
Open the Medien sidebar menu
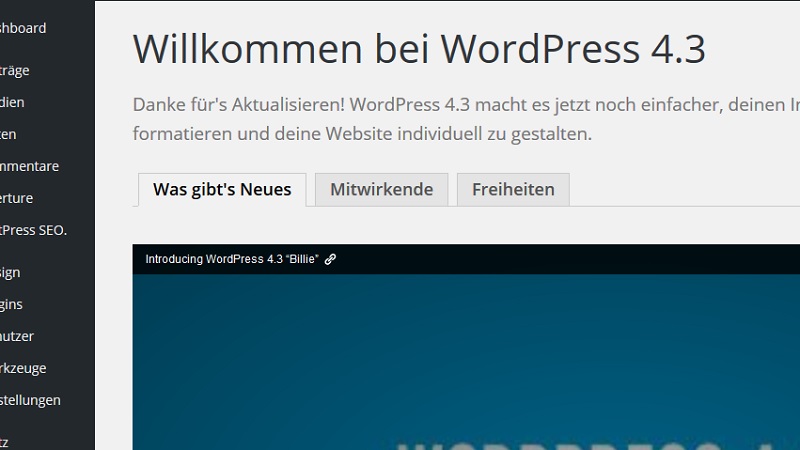pos(12,102)
